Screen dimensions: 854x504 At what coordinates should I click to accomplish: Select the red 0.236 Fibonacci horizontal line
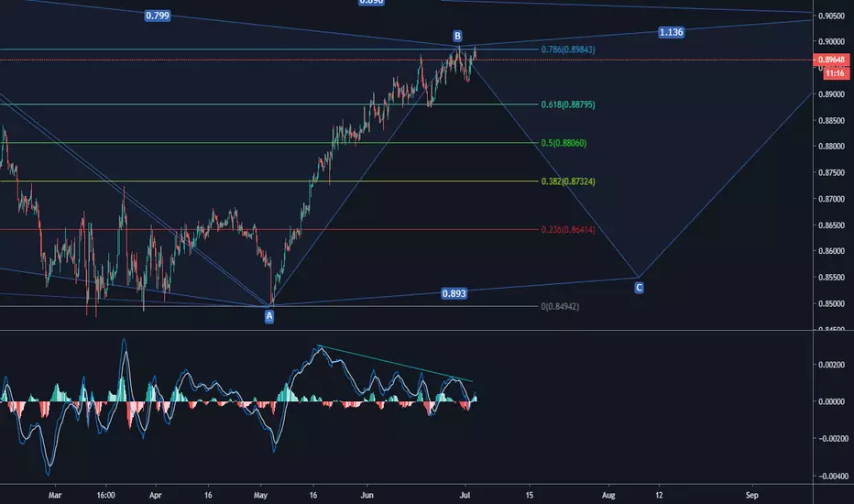tap(269, 229)
